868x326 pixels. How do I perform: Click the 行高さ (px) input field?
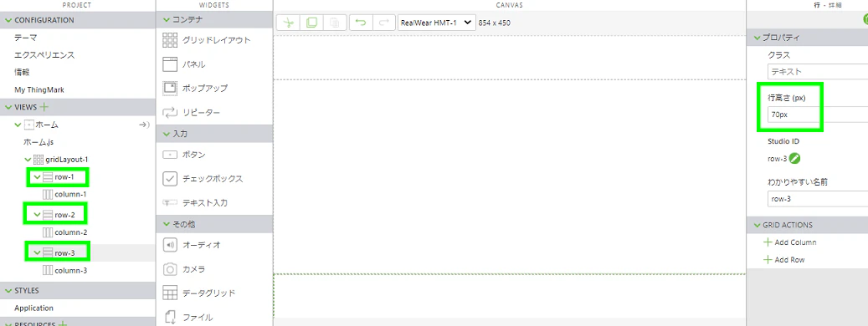tap(818, 115)
